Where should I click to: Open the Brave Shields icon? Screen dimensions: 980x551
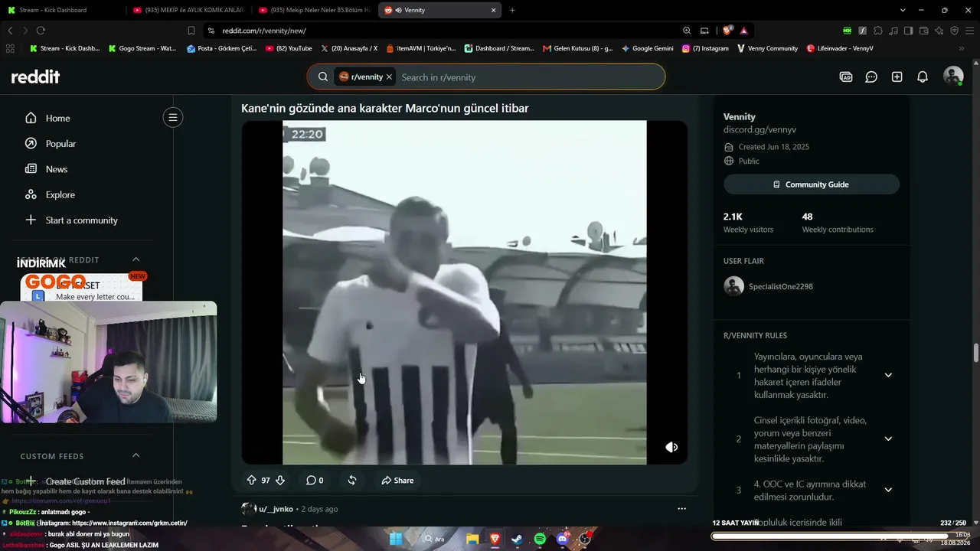(x=727, y=31)
